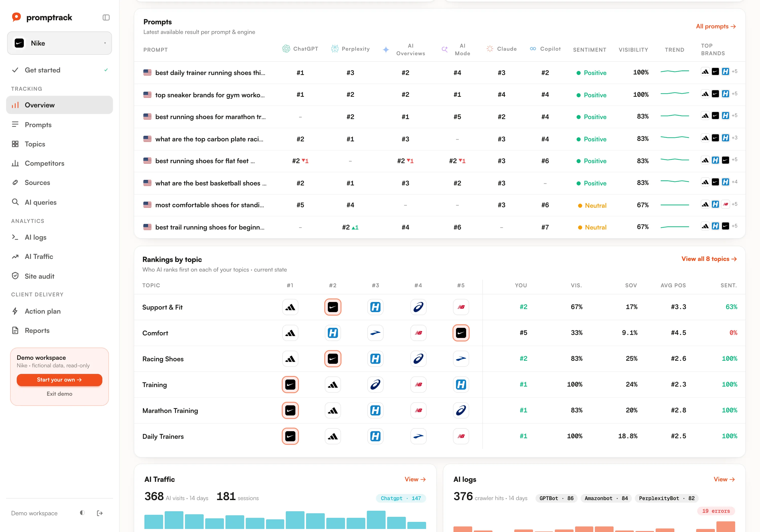Screen dimensions: 760x532
Task: Click the Claude column header icon
Action: 489,49
